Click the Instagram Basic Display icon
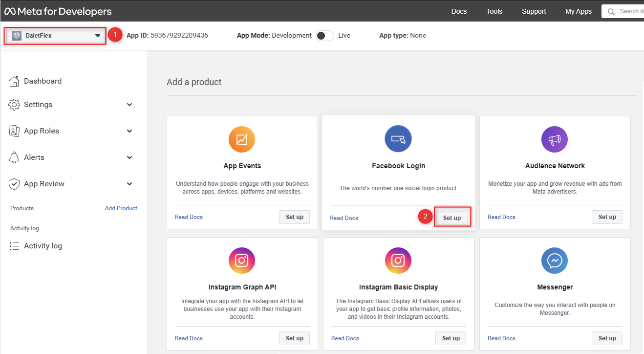The width and height of the screenshot is (644, 354). 398,261
